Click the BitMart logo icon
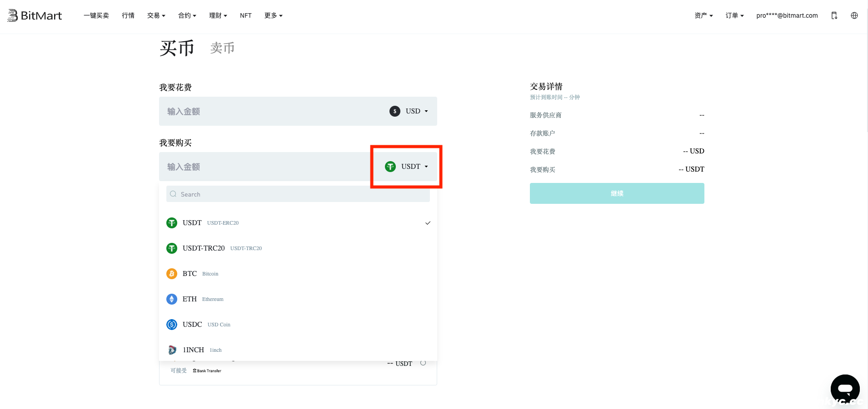Image resolution: width=868 pixels, height=409 pixels. click(13, 15)
